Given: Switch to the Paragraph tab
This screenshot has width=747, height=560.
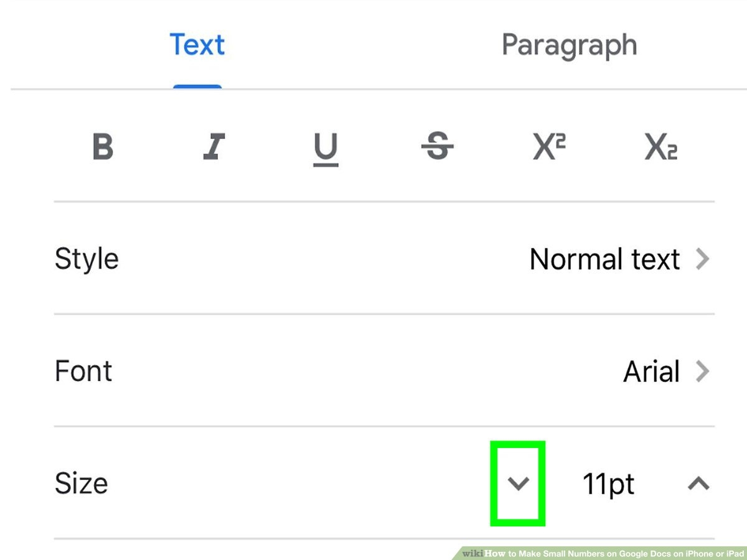Looking at the screenshot, I should 568,44.
